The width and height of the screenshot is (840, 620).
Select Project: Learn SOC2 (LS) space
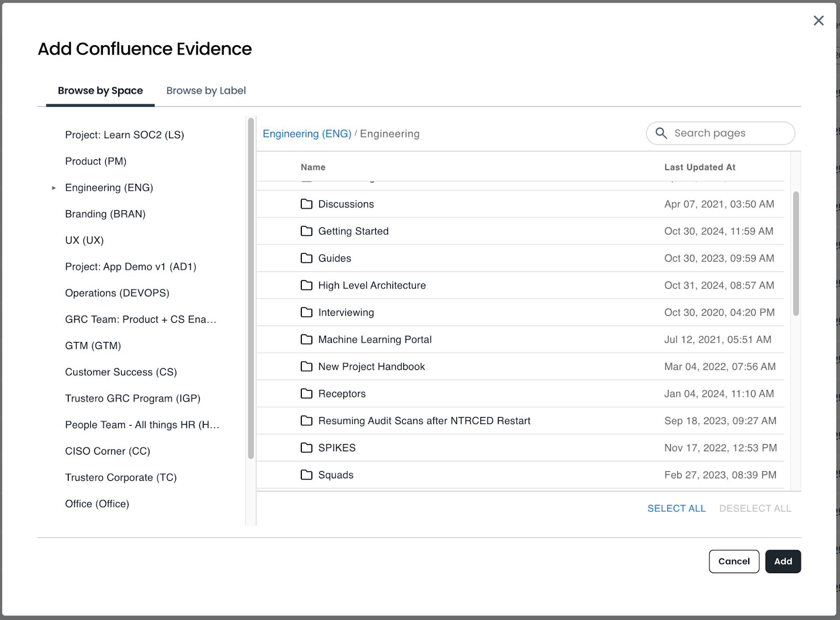pyautogui.click(x=124, y=135)
